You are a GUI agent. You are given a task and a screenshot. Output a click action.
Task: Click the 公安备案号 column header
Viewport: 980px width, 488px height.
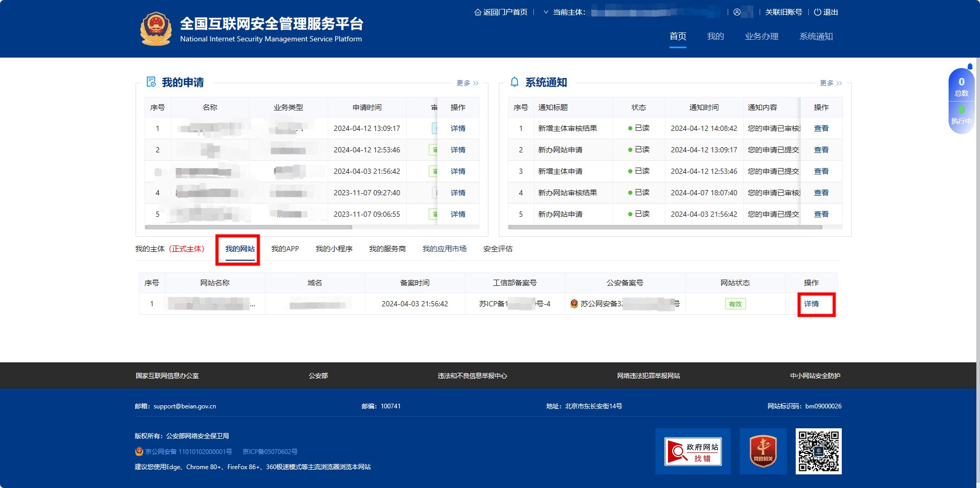(625, 283)
